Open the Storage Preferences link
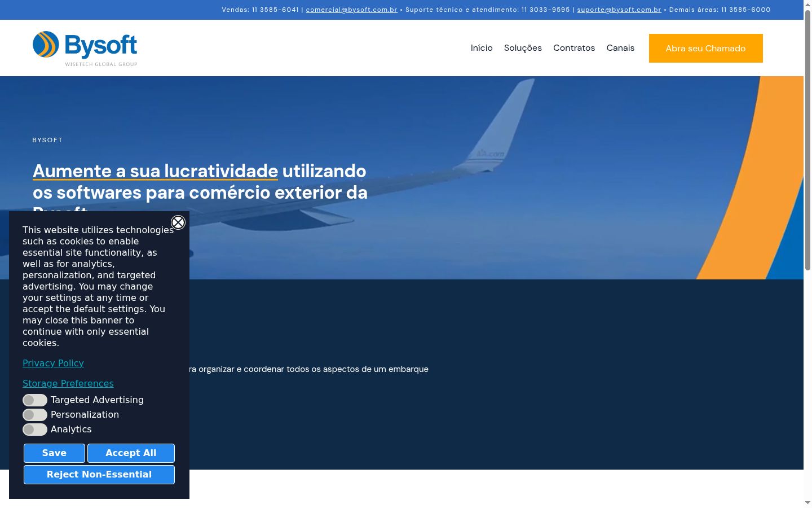The height and width of the screenshot is (508, 812). pos(68,383)
